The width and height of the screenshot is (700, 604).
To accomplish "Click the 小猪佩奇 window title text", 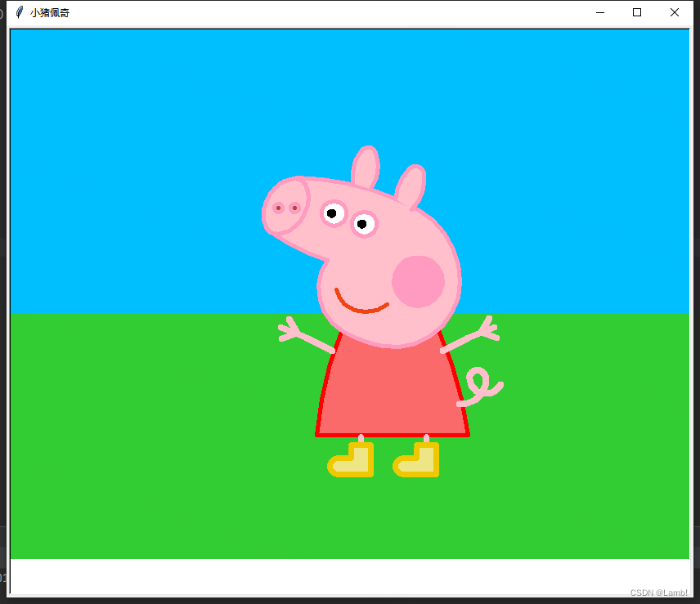I will pos(50,13).
